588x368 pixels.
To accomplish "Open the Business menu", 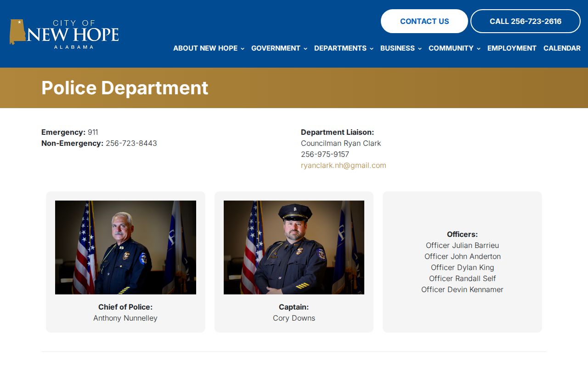I will tap(401, 48).
